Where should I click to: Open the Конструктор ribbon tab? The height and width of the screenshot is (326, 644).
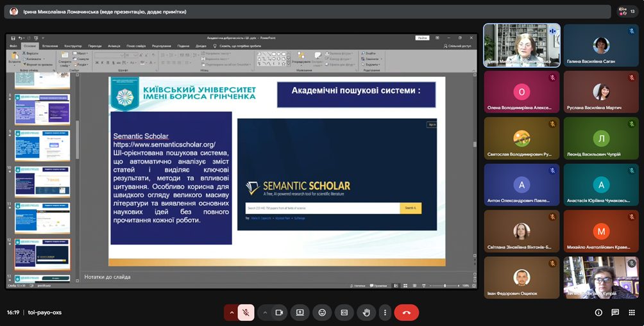click(x=73, y=46)
